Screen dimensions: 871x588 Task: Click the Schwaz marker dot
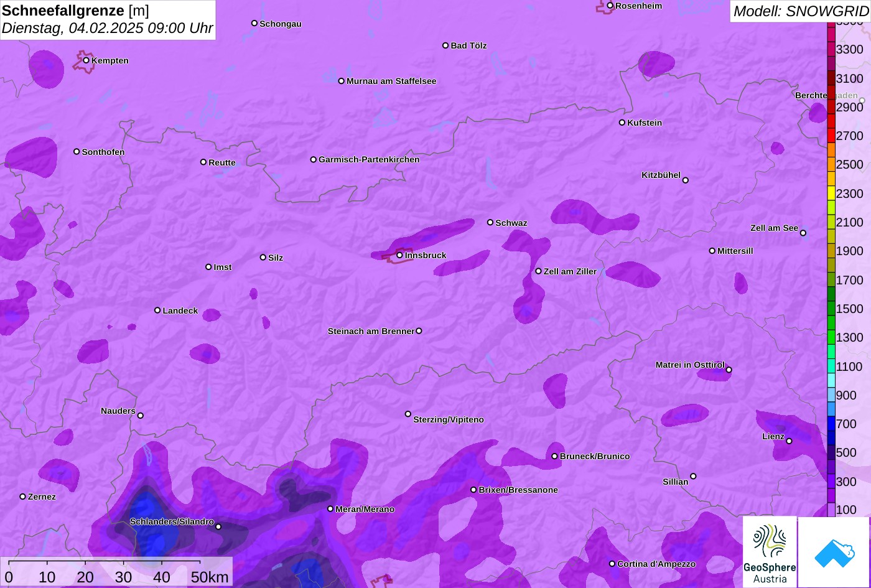(x=490, y=222)
